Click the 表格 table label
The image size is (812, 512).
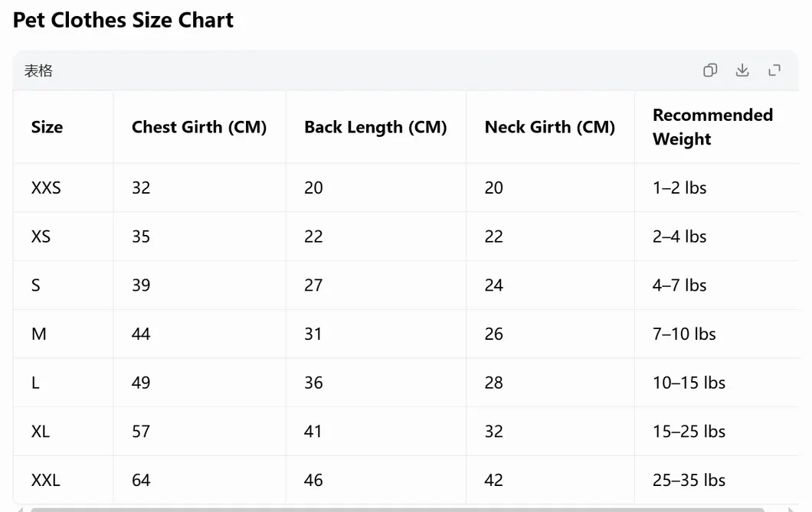[x=38, y=70]
